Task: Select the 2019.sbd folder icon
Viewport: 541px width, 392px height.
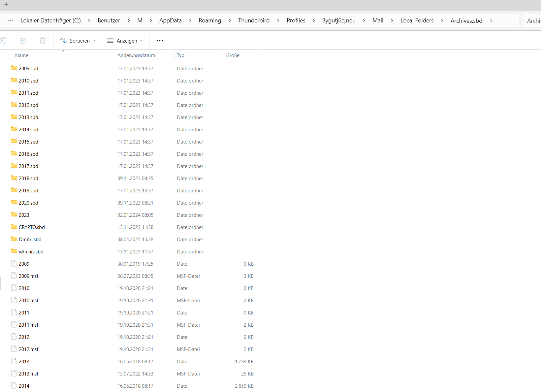Action: pos(14,190)
